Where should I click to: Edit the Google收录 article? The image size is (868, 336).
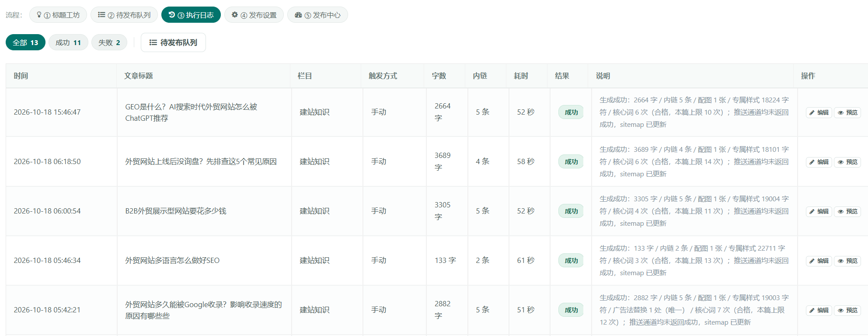[819, 310]
